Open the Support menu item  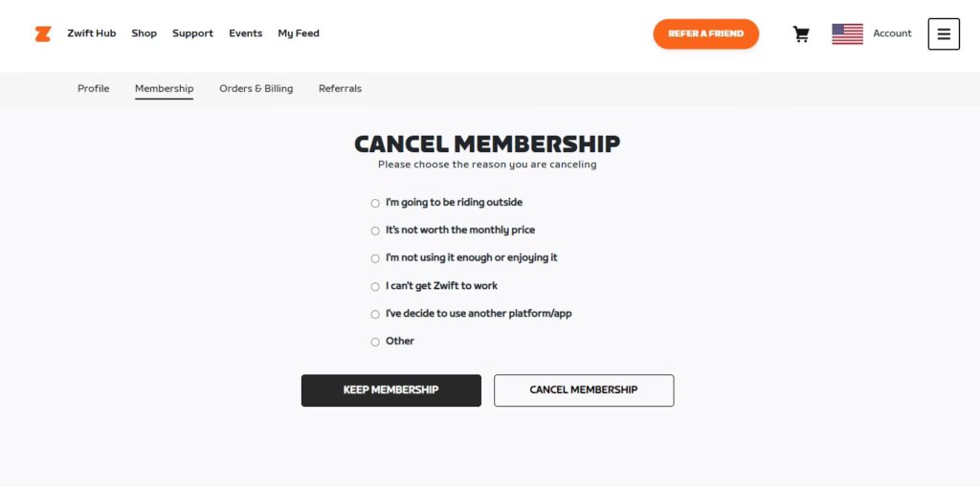(x=192, y=33)
